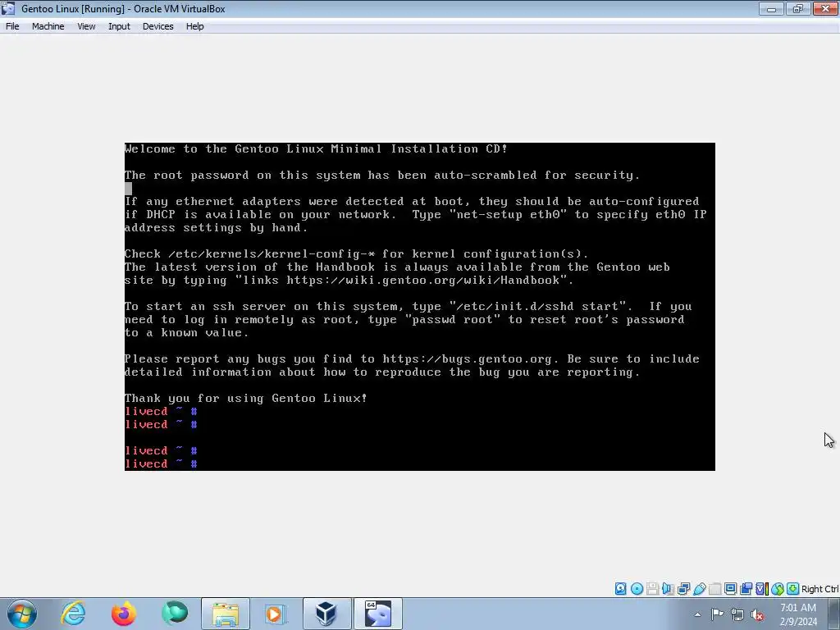Open the Machine menu

[x=48, y=26]
